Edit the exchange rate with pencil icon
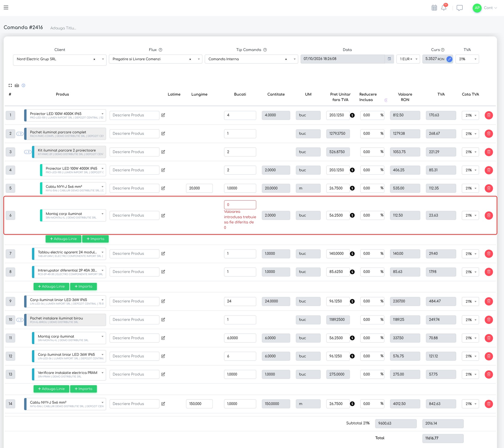The image size is (504, 448). pyautogui.click(x=449, y=59)
